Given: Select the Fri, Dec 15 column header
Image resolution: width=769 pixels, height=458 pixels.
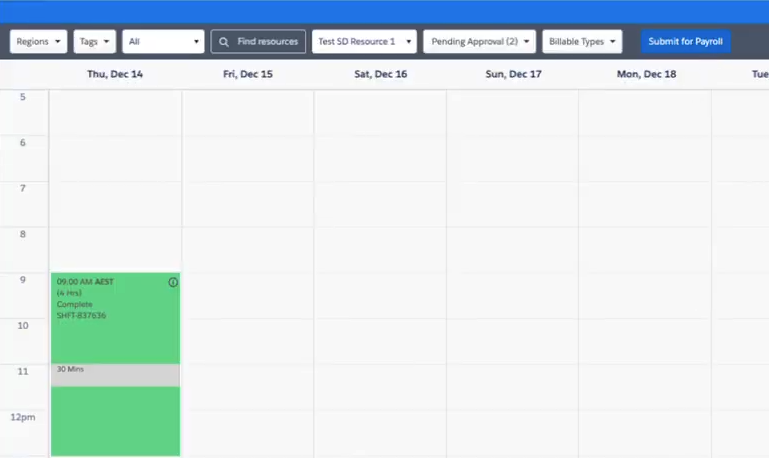Looking at the screenshot, I should [x=248, y=75].
